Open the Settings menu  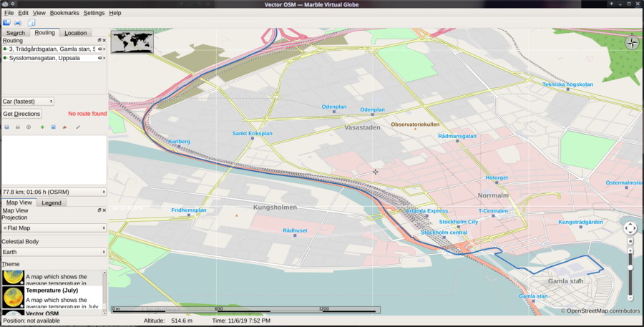[x=94, y=13]
